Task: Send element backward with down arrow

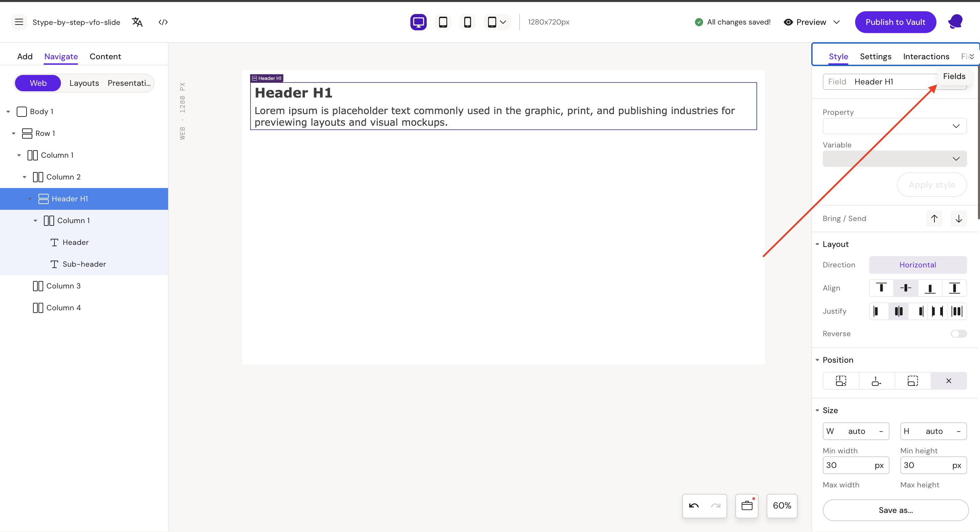Action: pos(959,219)
